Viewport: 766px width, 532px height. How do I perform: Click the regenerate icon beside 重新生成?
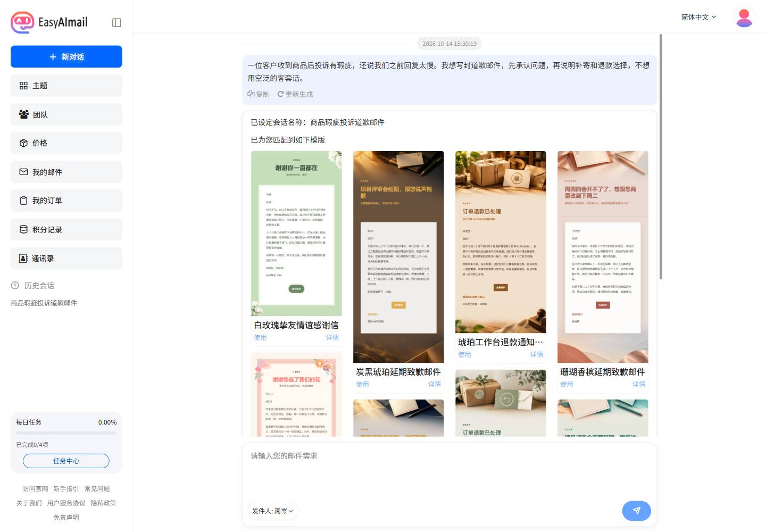(x=280, y=94)
